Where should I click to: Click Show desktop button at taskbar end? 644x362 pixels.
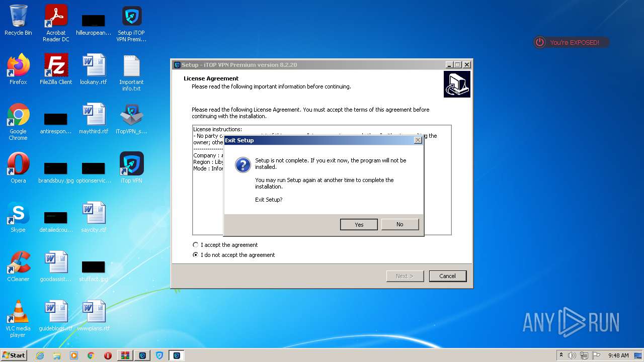pos(638,355)
